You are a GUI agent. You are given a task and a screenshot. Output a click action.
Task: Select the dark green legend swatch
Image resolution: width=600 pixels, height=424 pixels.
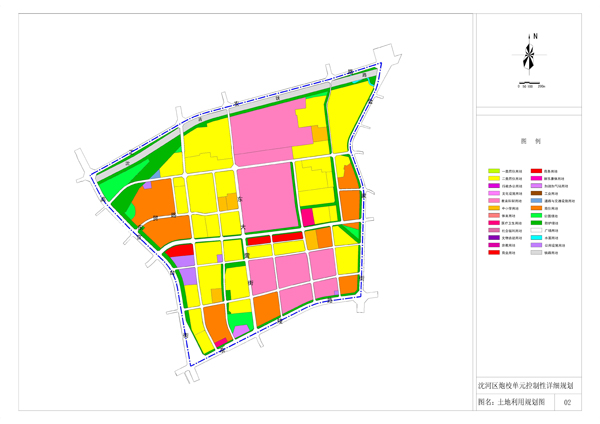(537, 222)
